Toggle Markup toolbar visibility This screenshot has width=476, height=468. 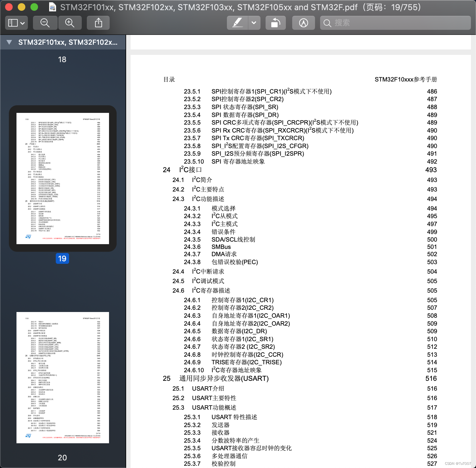(x=303, y=23)
